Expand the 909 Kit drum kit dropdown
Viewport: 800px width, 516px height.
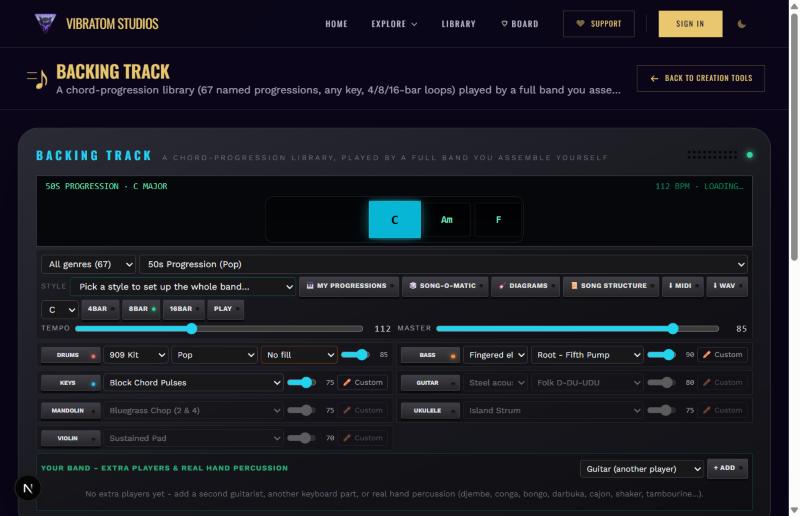pos(137,355)
